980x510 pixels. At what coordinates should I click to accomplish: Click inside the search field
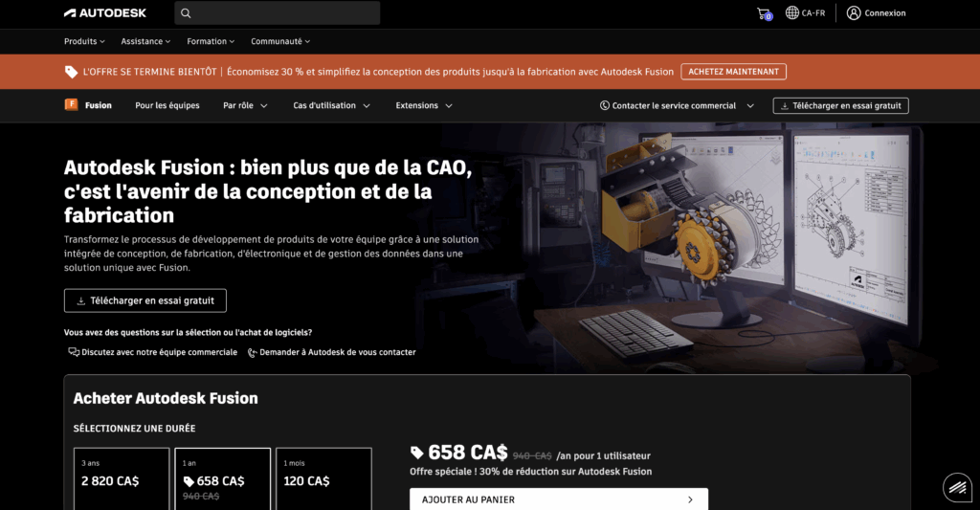[x=277, y=13]
